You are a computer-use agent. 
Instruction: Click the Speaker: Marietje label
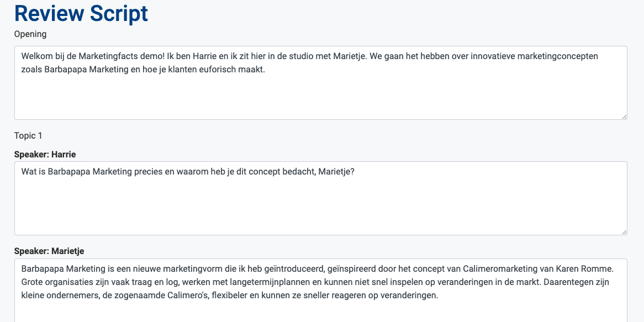click(49, 251)
